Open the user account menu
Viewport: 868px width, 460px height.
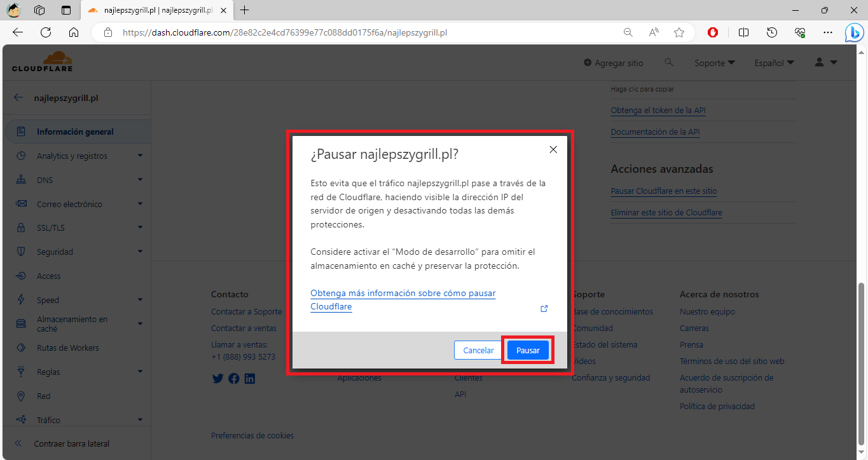click(x=826, y=62)
